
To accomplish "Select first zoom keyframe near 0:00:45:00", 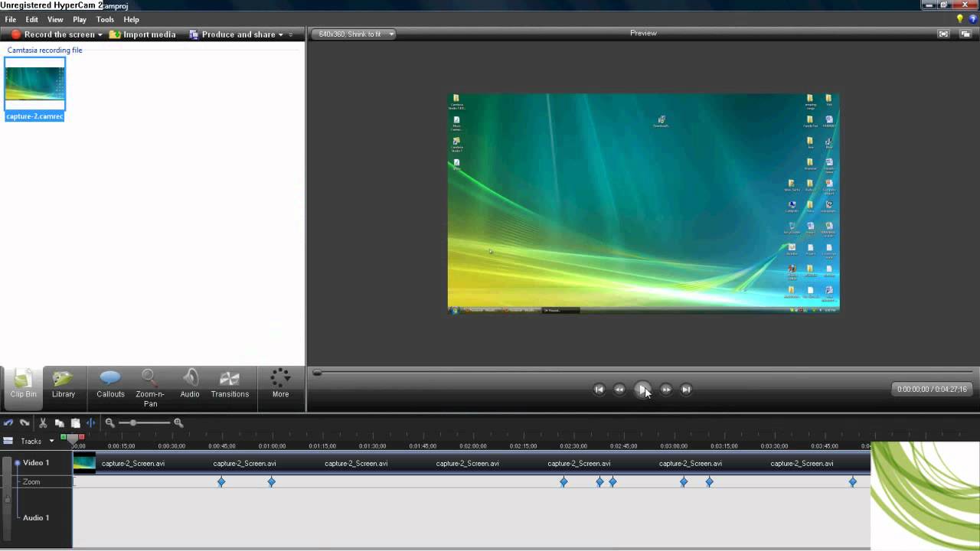I will pos(221,481).
